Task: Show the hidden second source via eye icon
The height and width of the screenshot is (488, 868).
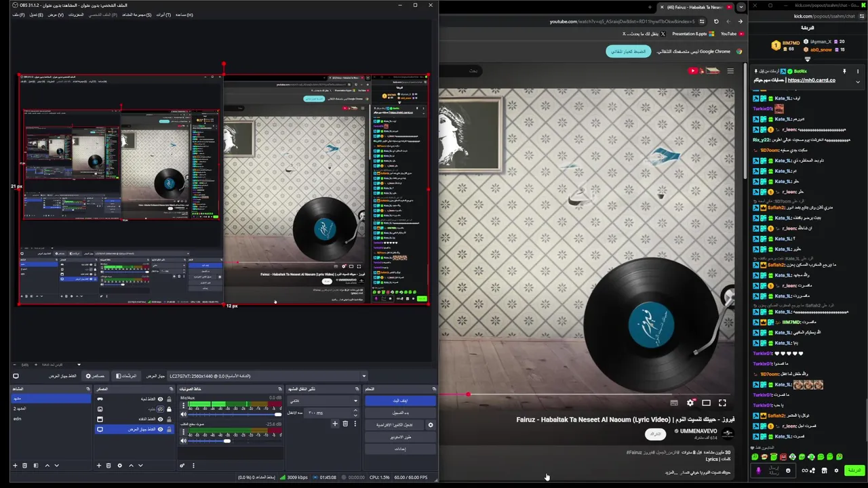Action: coord(160,409)
